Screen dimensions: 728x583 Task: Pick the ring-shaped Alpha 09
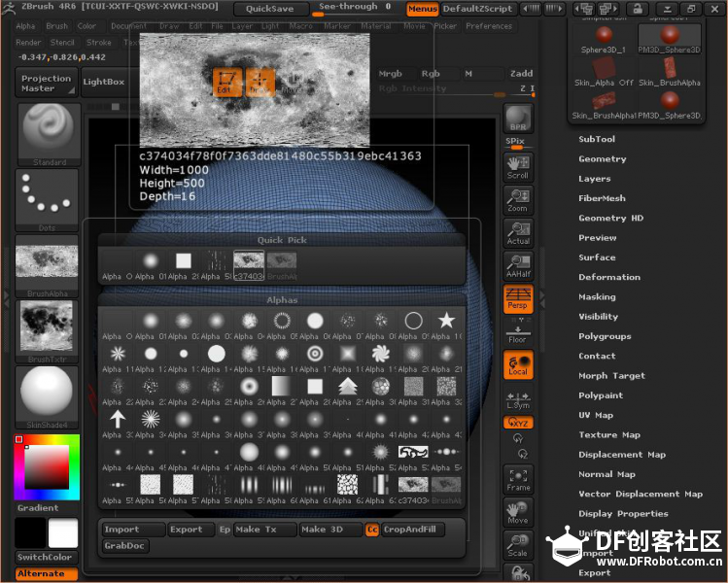coord(413,325)
